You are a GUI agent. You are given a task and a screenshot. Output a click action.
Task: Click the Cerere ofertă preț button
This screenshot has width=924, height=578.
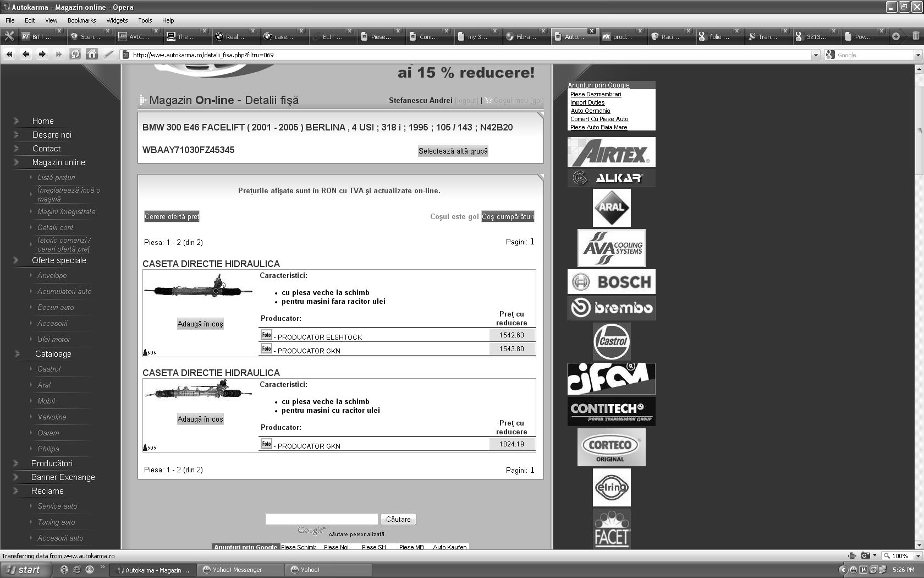click(x=172, y=217)
